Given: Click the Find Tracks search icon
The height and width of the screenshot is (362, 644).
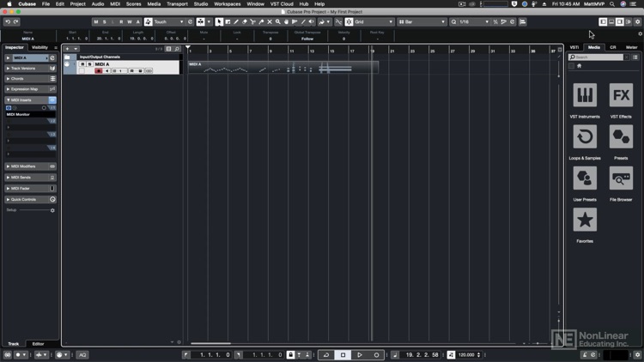Looking at the screenshot, I should tap(177, 49).
